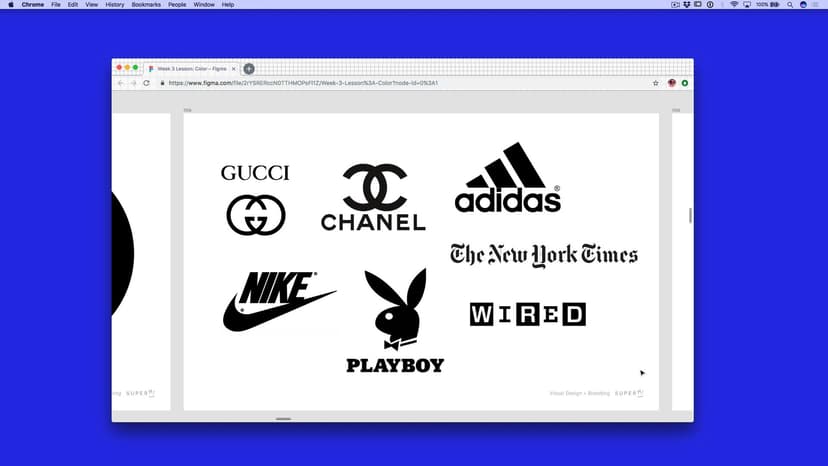The width and height of the screenshot is (828, 466).
Task: Click the Gucci interlocking G logo
Action: click(x=256, y=215)
